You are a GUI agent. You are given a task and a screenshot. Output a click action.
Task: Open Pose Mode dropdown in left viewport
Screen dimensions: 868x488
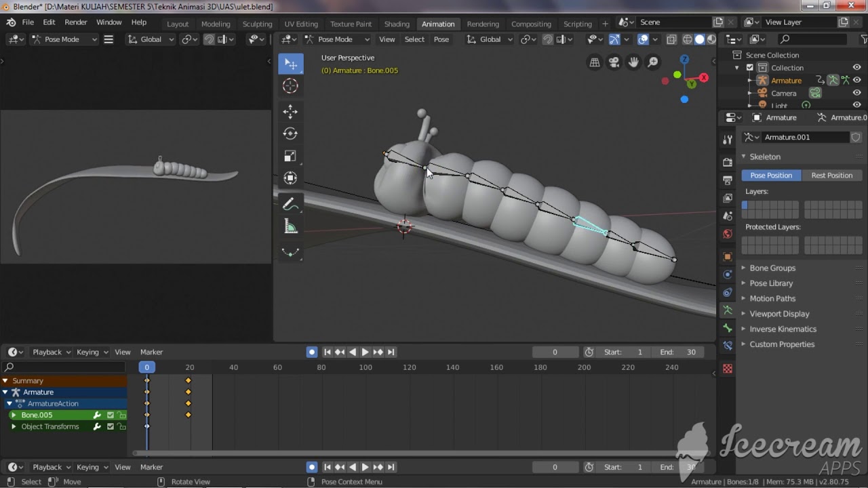coord(64,39)
